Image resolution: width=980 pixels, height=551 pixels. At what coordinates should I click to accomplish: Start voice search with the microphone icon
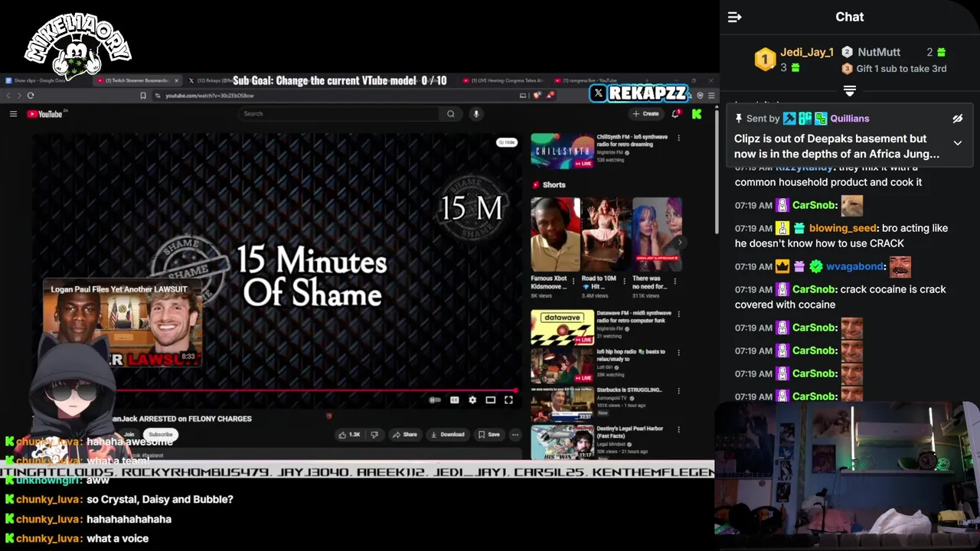click(475, 114)
